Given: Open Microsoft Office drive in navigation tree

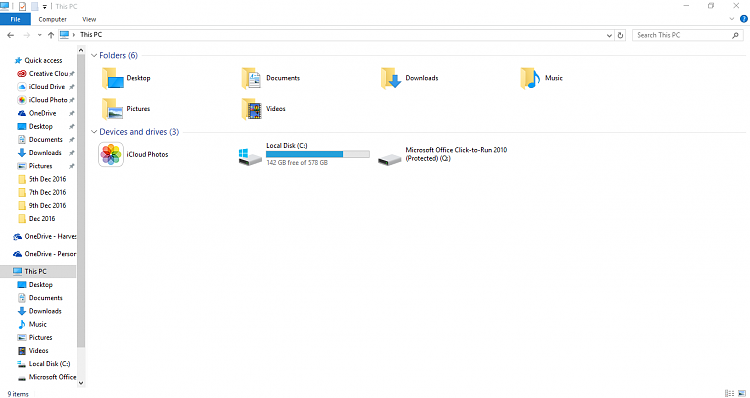Looking at the screenshot, I should pyautogui.click(x=46, y=377).
